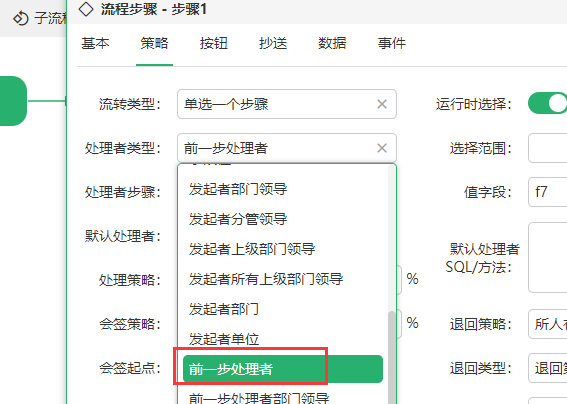This screenshot has height=404, width=567.
Task: Open the 处理者类型 dropdown field
Action: (287, 148)
